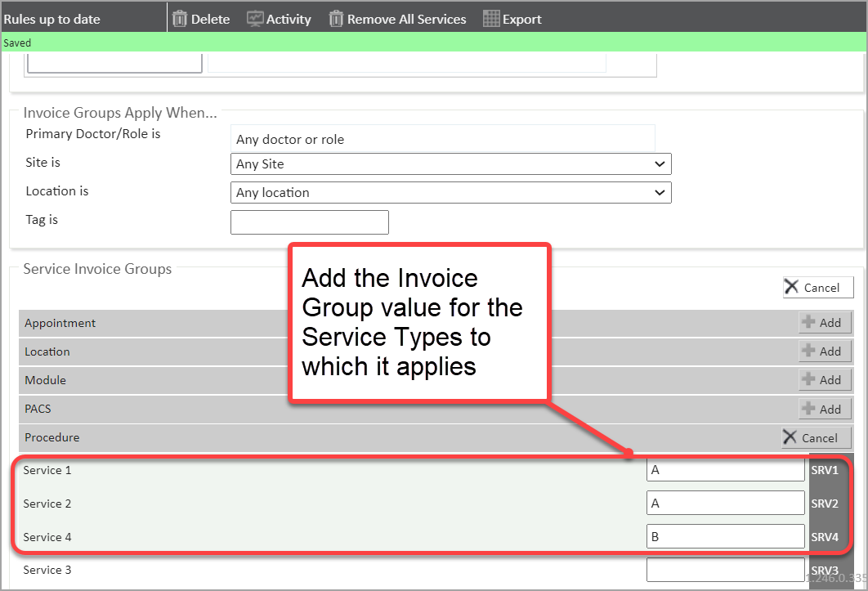Screen dimensions: 868x591
Task: Click the Delete trash icon in toolbar
Action: click(x=179, y=19)
